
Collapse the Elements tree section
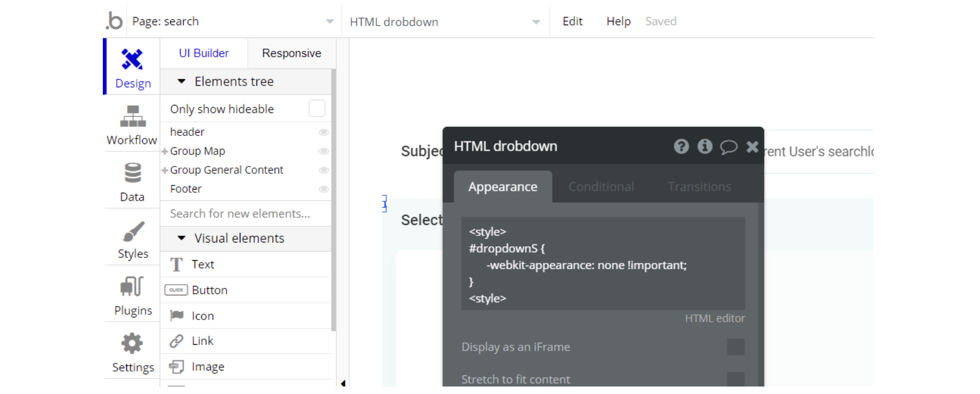(182, 81)
